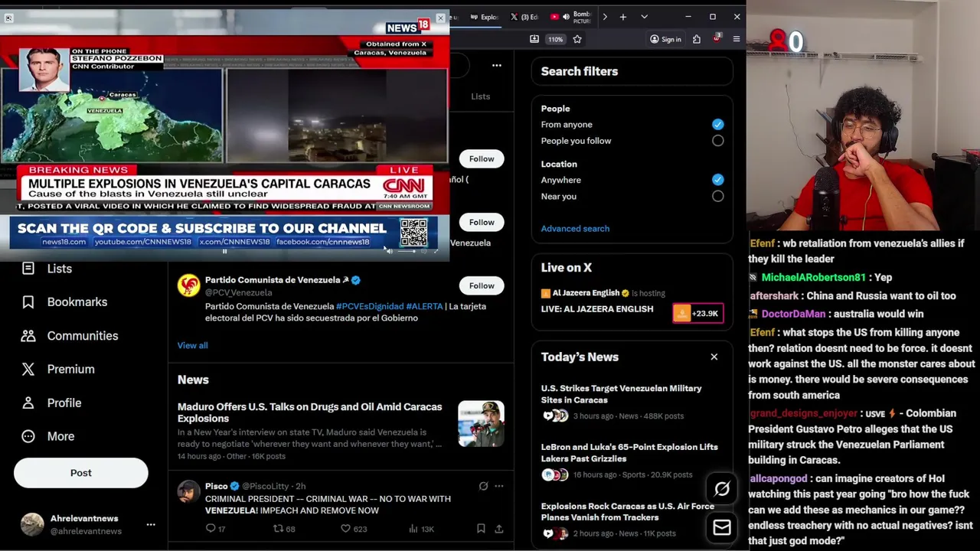Share Pisco's post
This screenshot has height=551, width=980.
pos(499,529)
